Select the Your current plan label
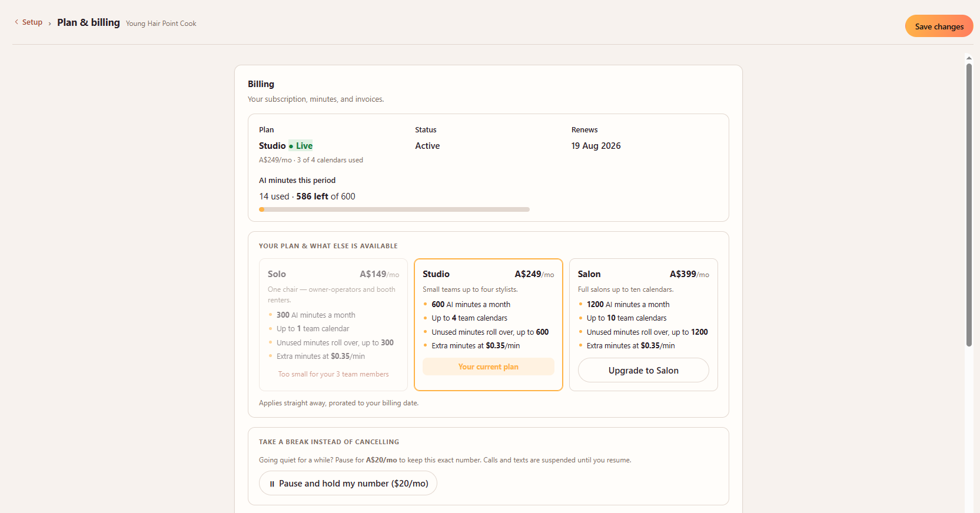Viewport: 980px width, 513px height. [489, 367]
